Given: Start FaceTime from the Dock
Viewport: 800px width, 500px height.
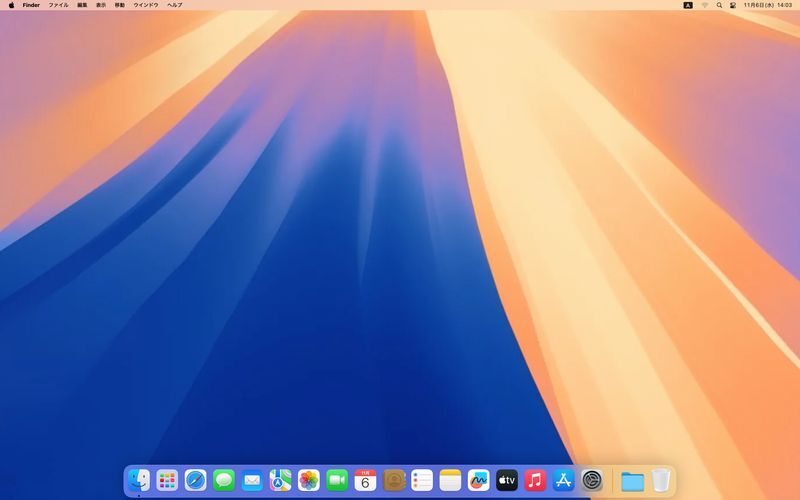Looking at the screenshot, I should [x=337, y=481].
